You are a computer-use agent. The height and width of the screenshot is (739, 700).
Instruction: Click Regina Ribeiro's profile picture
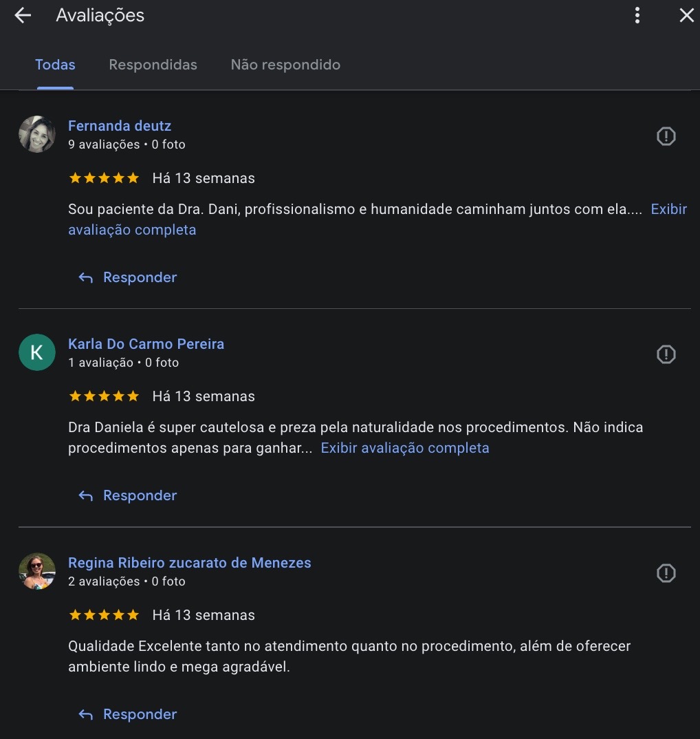click(36, 571)
